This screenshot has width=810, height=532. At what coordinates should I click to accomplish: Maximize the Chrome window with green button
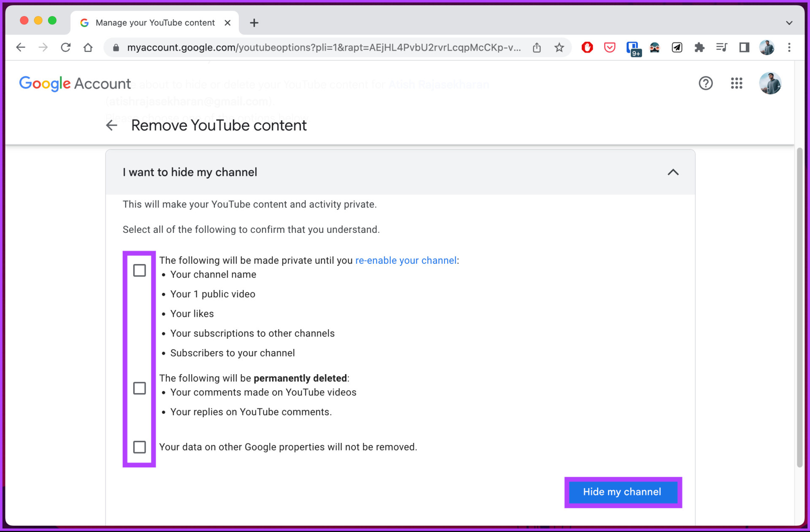[52, 20]
